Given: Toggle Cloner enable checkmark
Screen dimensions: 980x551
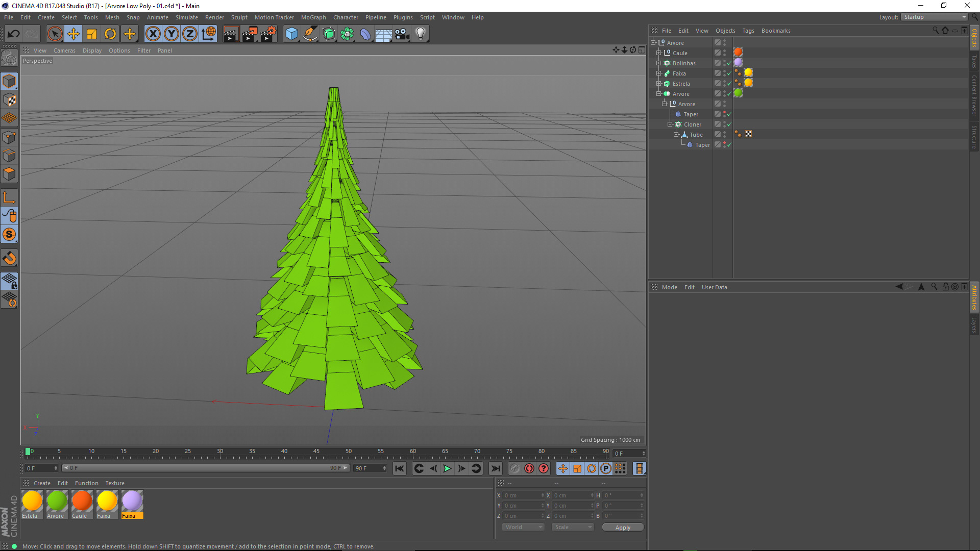Looking at the screenshot, I should point(729,124).
